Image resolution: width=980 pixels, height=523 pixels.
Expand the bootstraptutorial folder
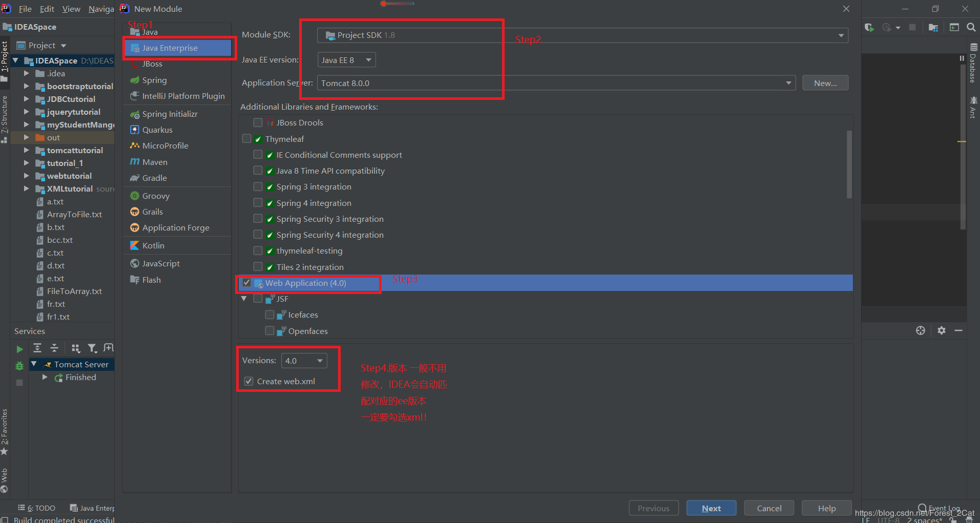pyautogui.click(x=27, y=86)
